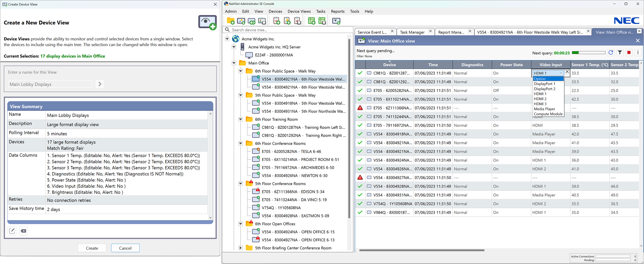Click the new report green table icon
This screenshot has height=264, width=644.
tap(312, 21)
